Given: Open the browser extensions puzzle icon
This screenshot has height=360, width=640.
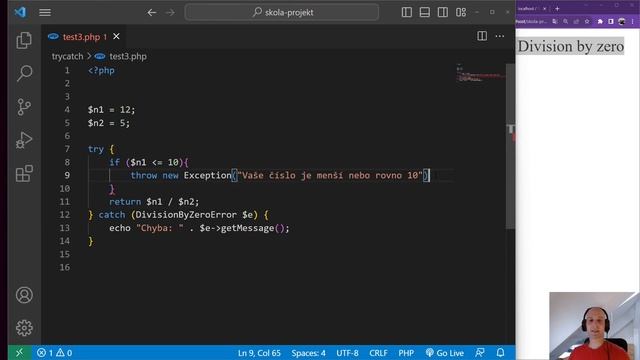Looking at the screenshot, I should click(600, 21).
